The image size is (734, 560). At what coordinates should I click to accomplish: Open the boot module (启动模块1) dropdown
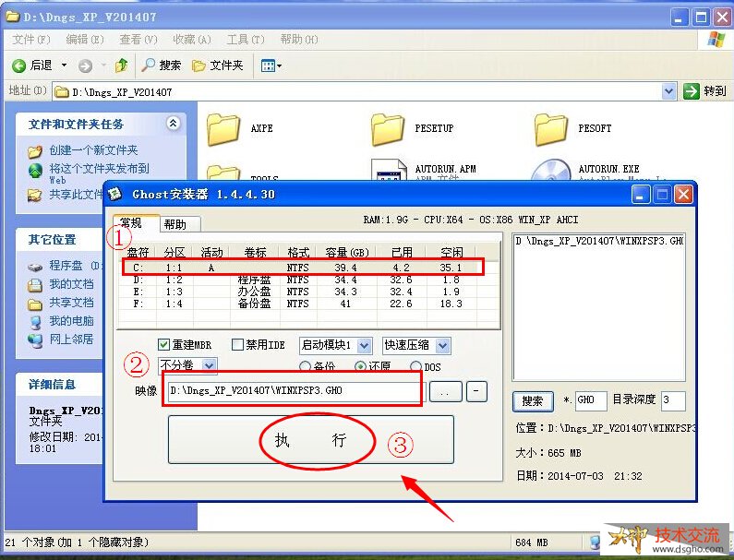tap(364, 346)
